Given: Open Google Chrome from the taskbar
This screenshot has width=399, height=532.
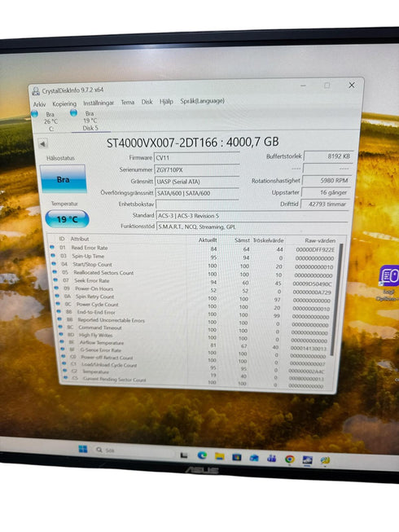Looking at the screenshot, I should pyautogui.click(x=290, y=459).
